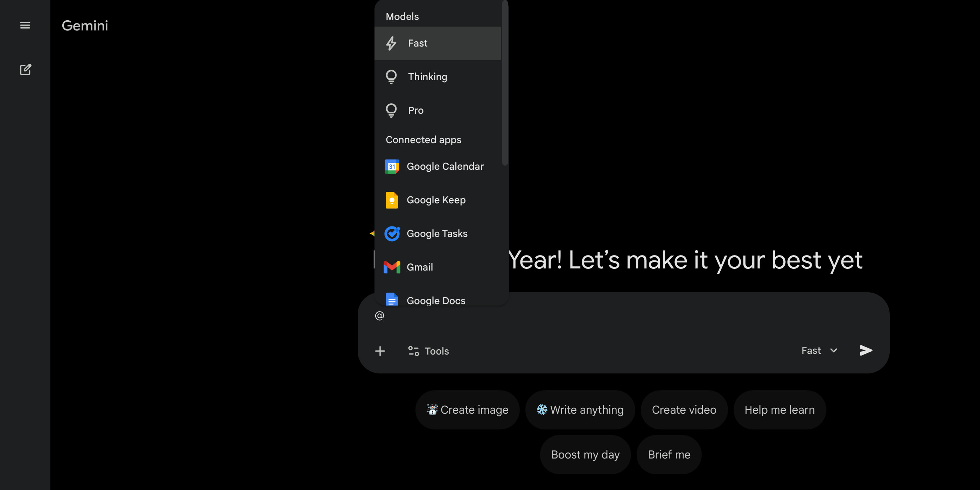Open the sidebar hamburger menu
This screenshot has width=980, height=490.
click(25, 25)
